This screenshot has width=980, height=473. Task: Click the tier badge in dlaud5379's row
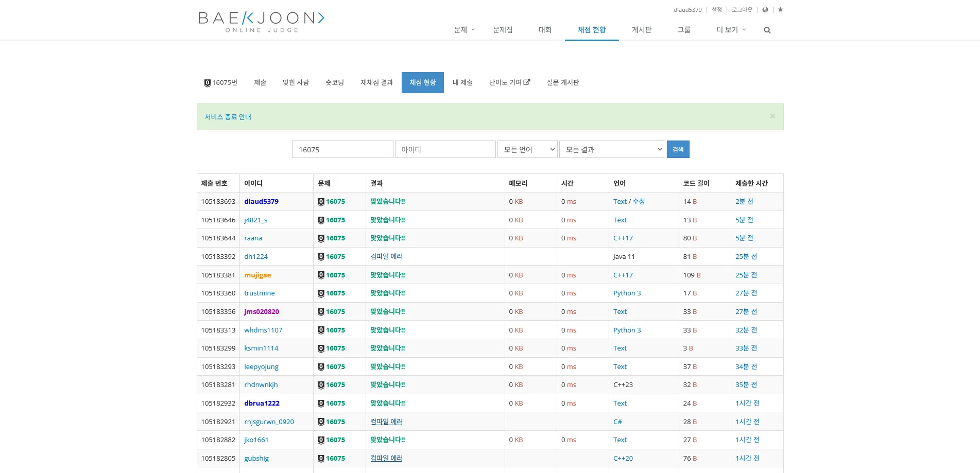(321, 202)
